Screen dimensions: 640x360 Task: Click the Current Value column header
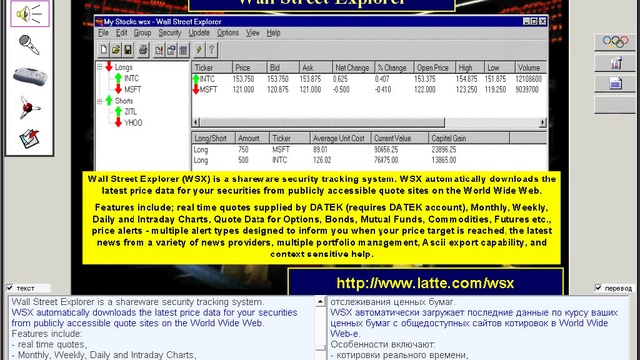pyautogui.click(x=400, y=138)
